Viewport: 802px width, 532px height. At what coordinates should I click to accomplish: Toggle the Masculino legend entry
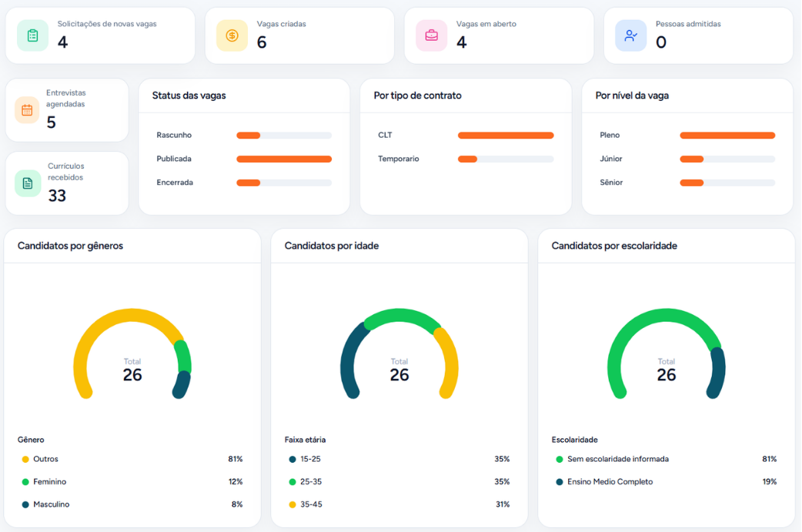(x=51, y=504)
